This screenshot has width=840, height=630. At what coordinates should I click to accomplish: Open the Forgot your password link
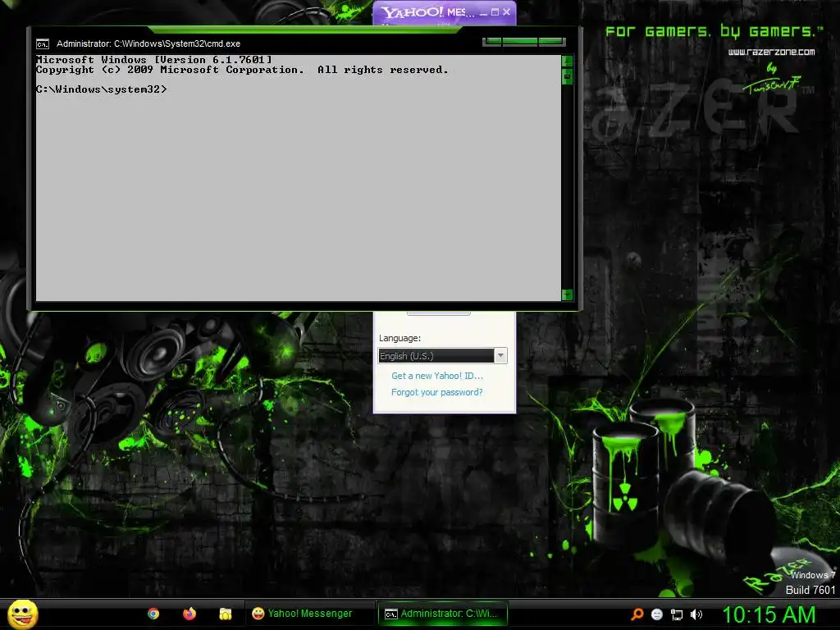pos(437,392)
